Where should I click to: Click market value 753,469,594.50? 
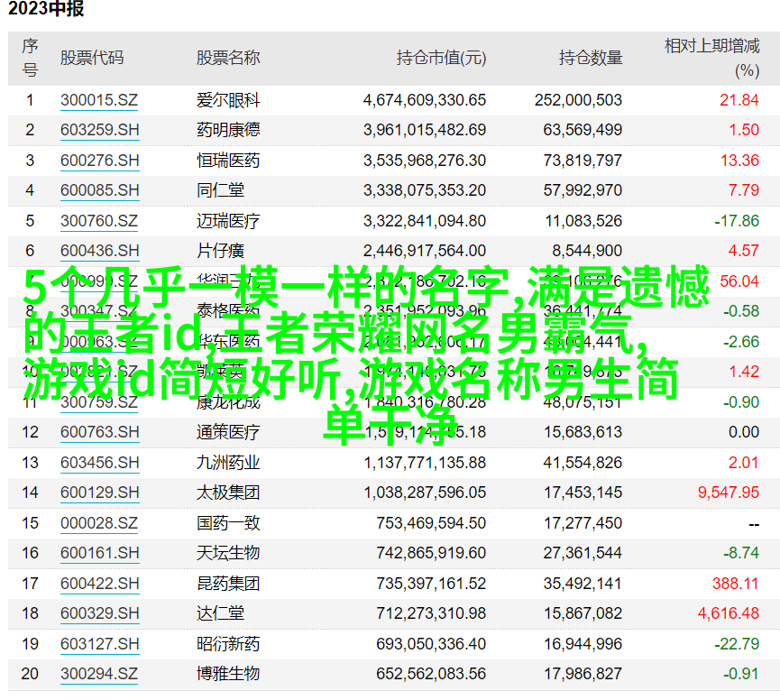431,523
